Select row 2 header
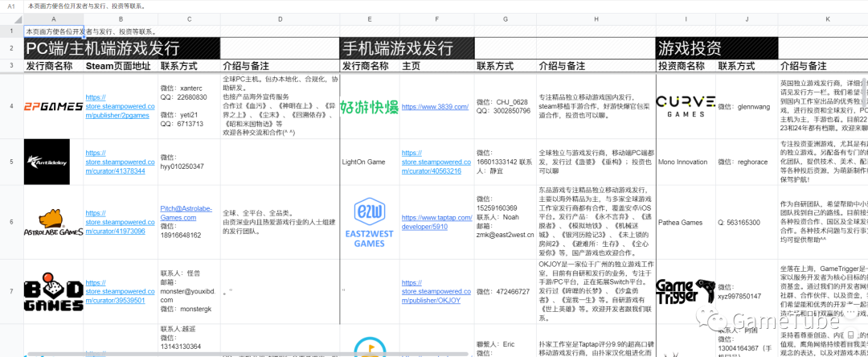The height and width of the screenshot is (357, 868). click(x=11, y=49)
